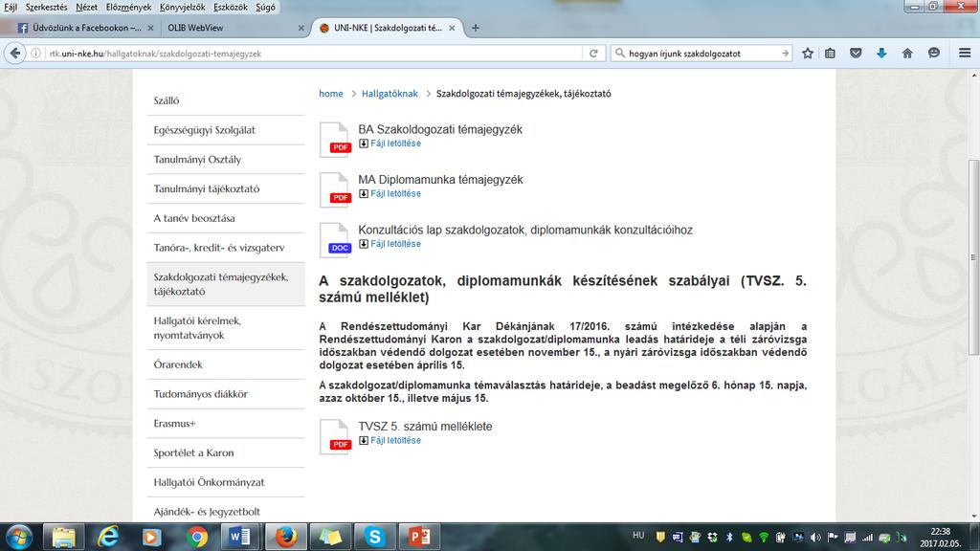980x551 pixels.
Task: Open Microsoft Word from the taskbar
Action: pyautogui.click(x=240, y=537)
